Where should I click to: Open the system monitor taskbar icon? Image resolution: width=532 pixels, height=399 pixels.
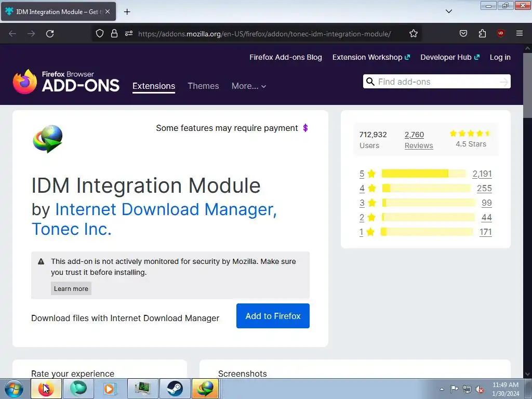[x=142, y=389]
